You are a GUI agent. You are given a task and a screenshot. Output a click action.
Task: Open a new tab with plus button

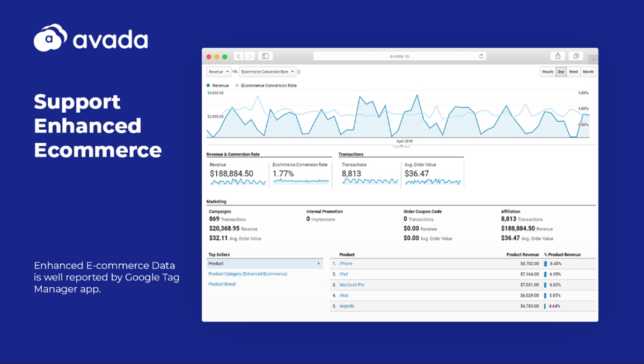tap(594, 59)
